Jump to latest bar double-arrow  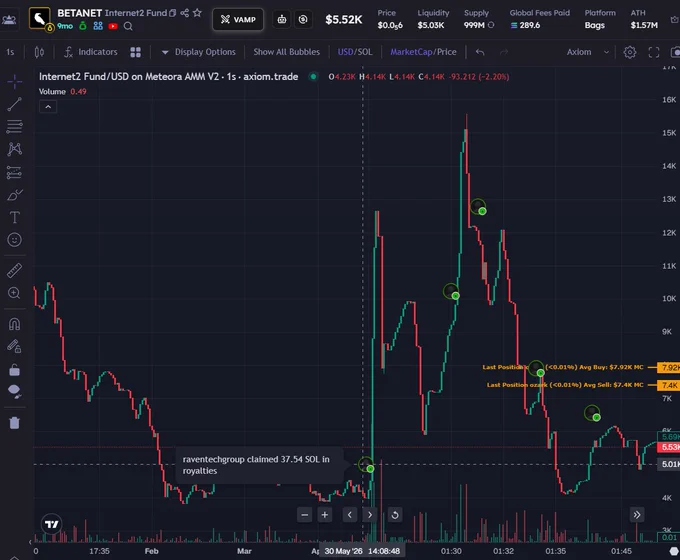pos(636,515)
